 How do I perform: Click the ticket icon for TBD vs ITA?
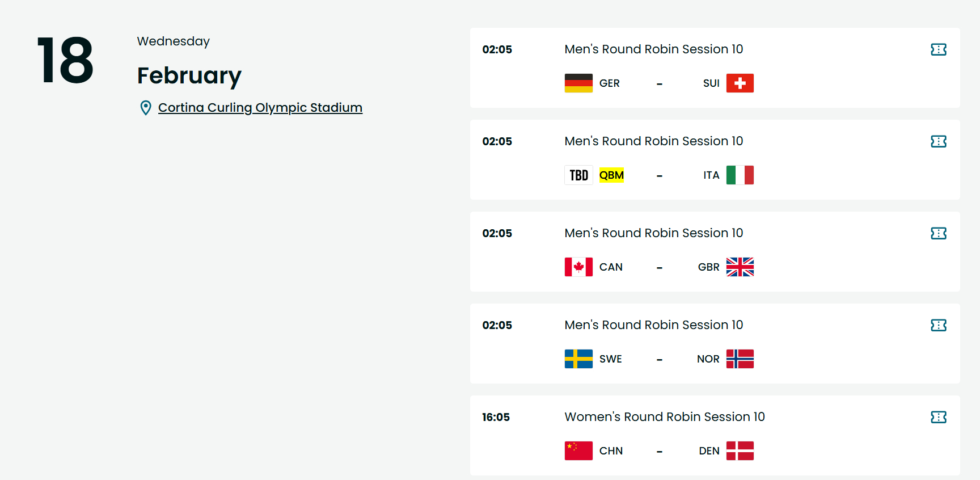(939, 141)
